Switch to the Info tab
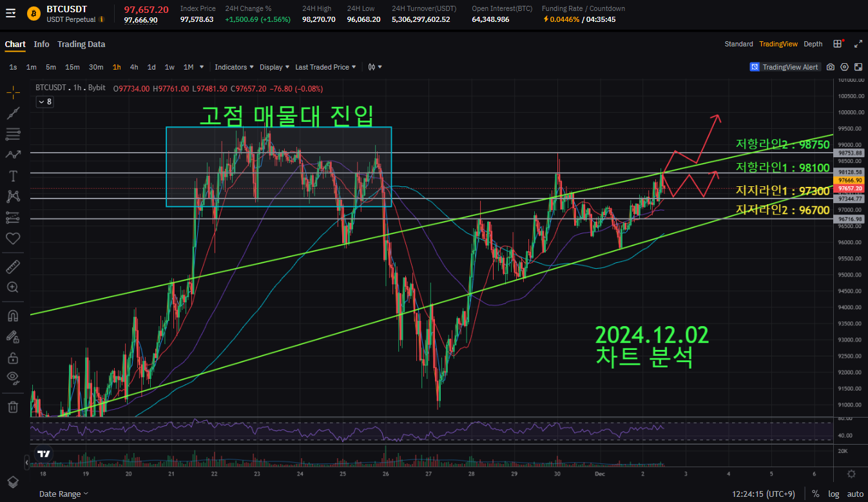The width and height of the screenshot is (868, 502). [x=41, y=44]
